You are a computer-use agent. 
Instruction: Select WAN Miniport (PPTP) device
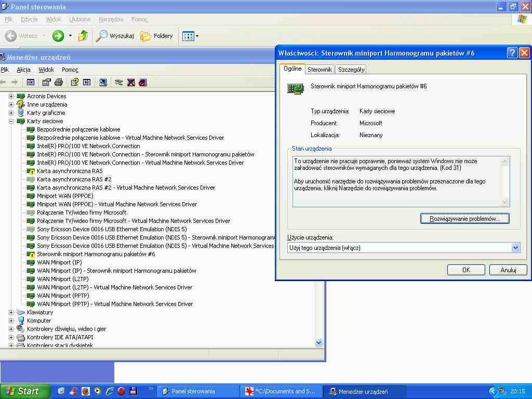pos(63,296)
